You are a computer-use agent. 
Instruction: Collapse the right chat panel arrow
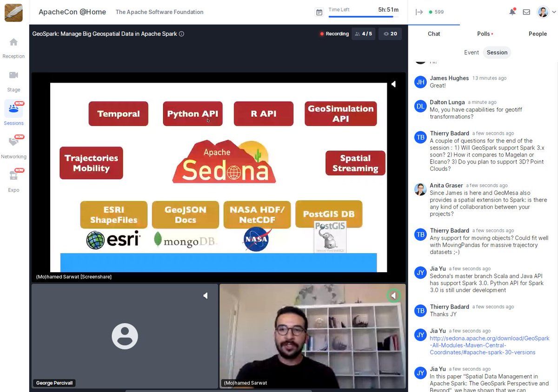tap(419, 12)
